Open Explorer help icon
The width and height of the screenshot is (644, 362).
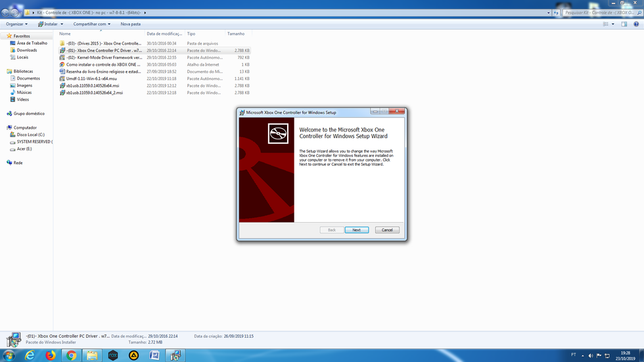click(636, 24)
